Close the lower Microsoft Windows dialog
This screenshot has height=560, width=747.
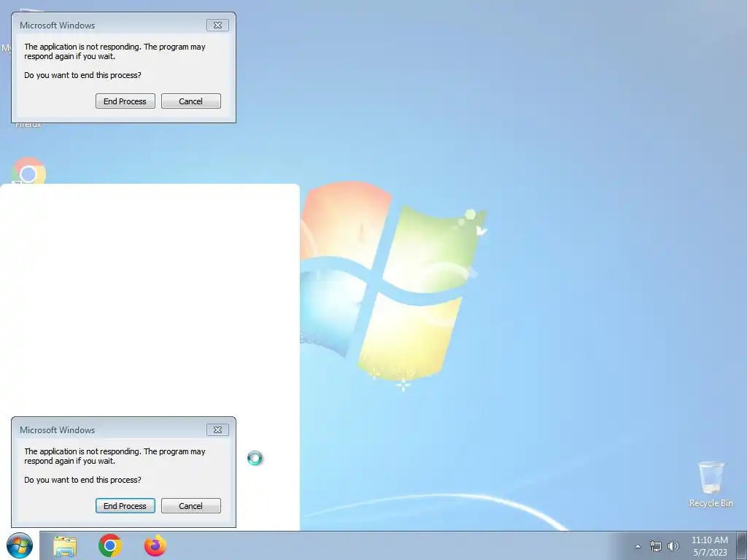pos(217,430)
